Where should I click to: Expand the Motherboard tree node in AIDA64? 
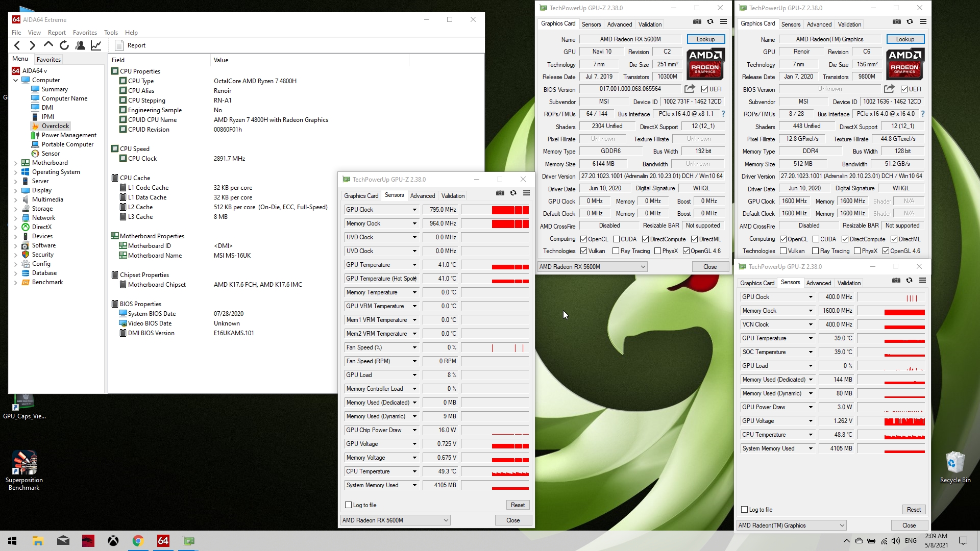(15, 163)
